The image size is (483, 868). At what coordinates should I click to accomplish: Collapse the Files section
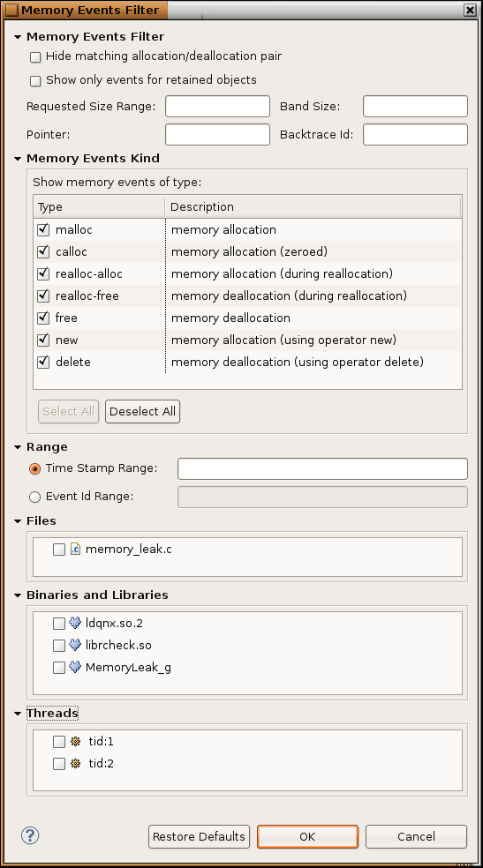coord(18,521)
